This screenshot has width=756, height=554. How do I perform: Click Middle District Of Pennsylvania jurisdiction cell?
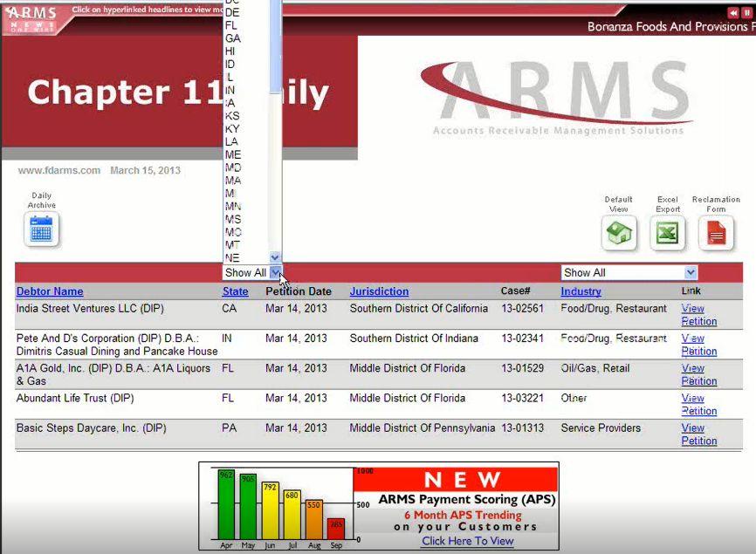point(423,427)
